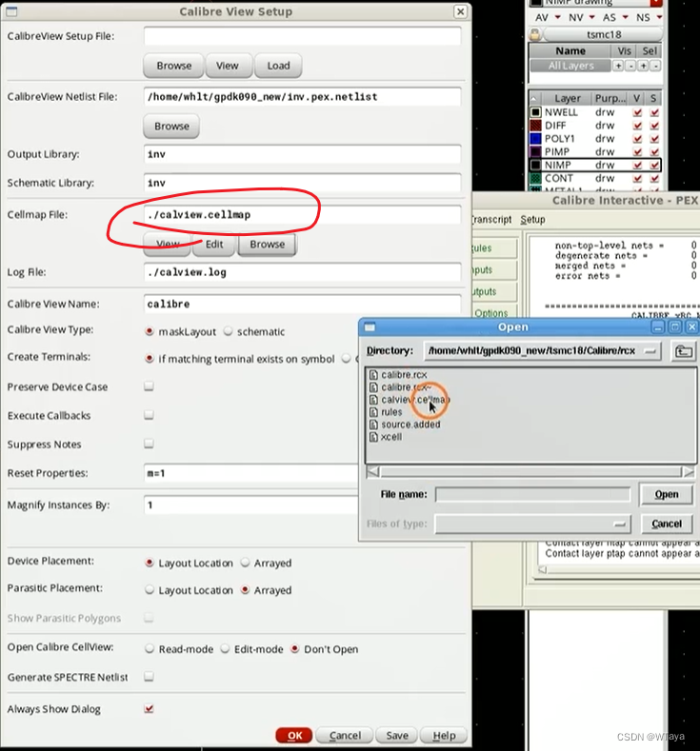Enable Preserve Device Case checkbox
Screen dimensions: 700x751
pyautogui.click(x=149, y=386)
